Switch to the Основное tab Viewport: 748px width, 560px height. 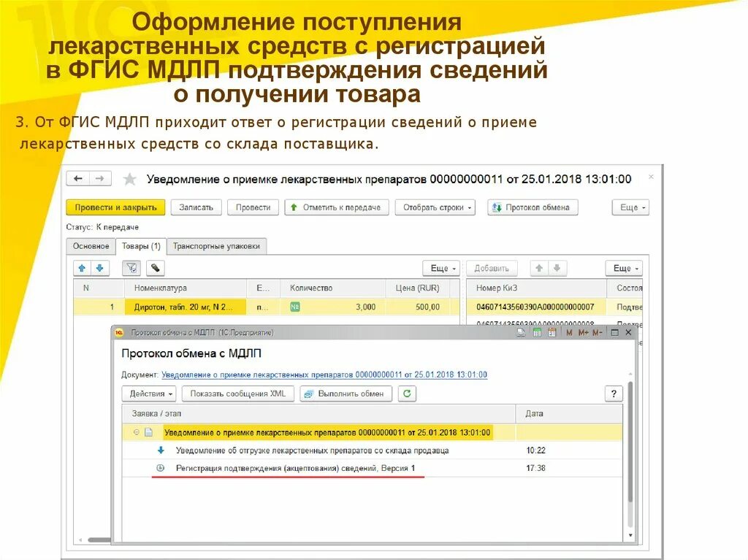[x=91, y=246]
